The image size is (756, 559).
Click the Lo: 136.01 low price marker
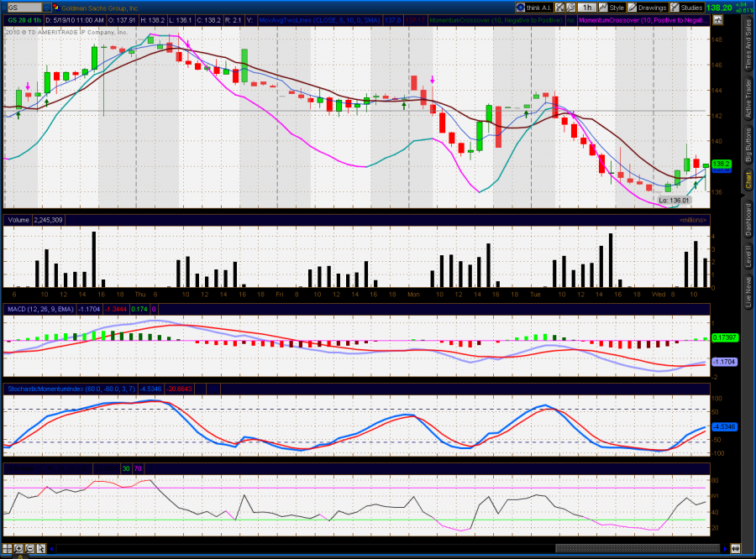point(674,200)
